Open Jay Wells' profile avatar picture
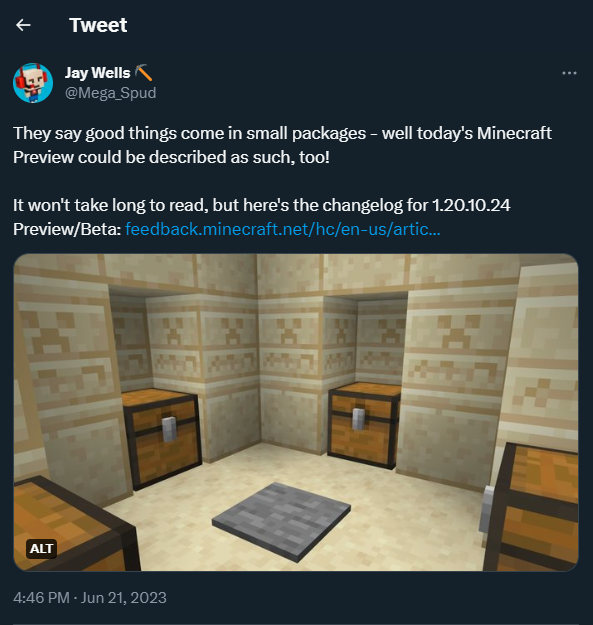 point(33,83)
